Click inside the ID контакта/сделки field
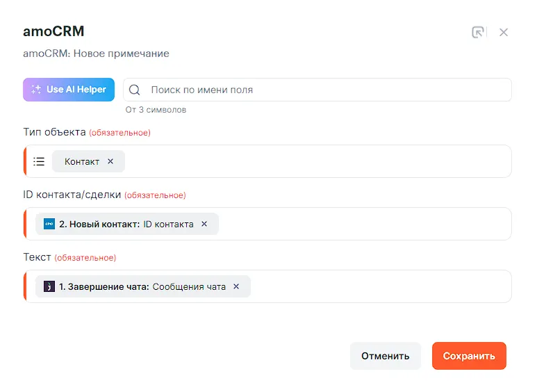 click(x=361, y=224)
